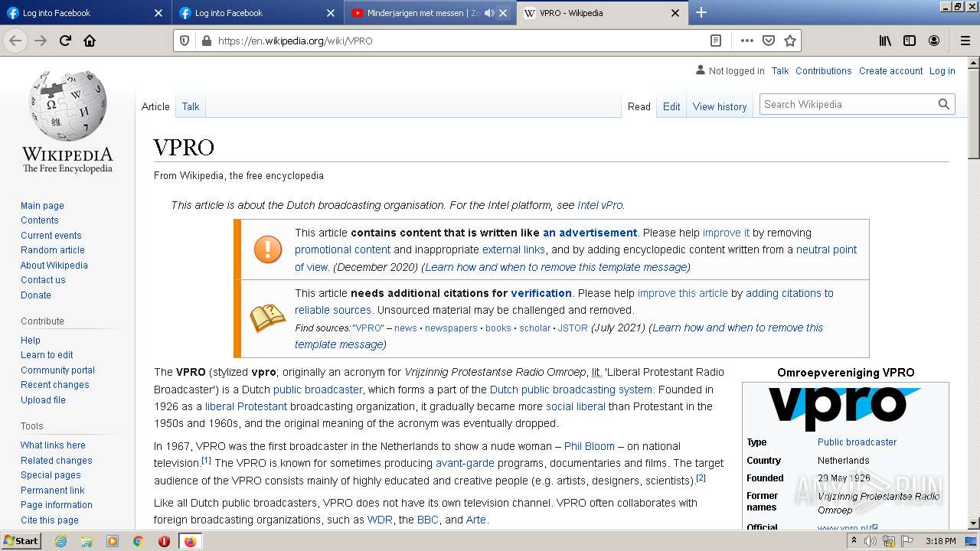The width and height of the screenshot is (980, 551).
Task: Open the an advertisement notice link
Action: click(x=590, y=233)
